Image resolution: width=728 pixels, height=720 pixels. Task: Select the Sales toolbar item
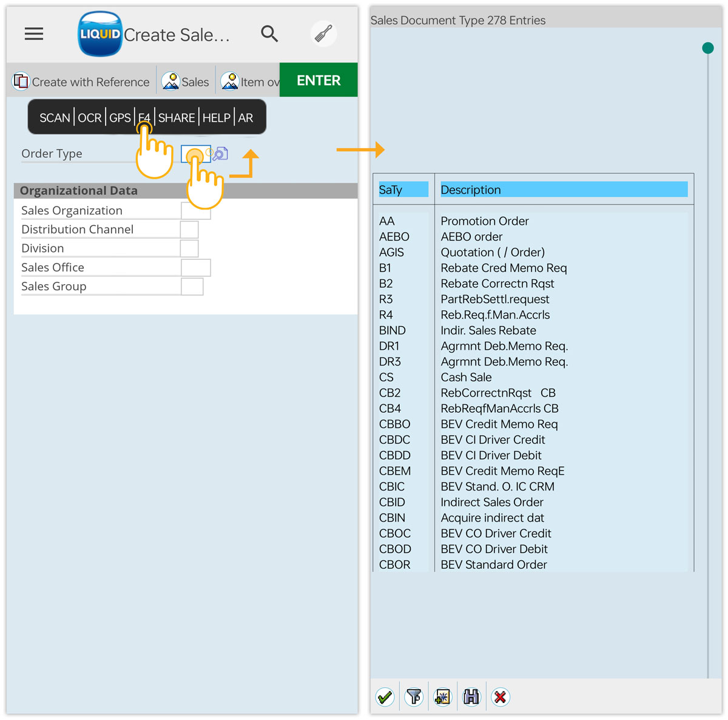point(186,81)
